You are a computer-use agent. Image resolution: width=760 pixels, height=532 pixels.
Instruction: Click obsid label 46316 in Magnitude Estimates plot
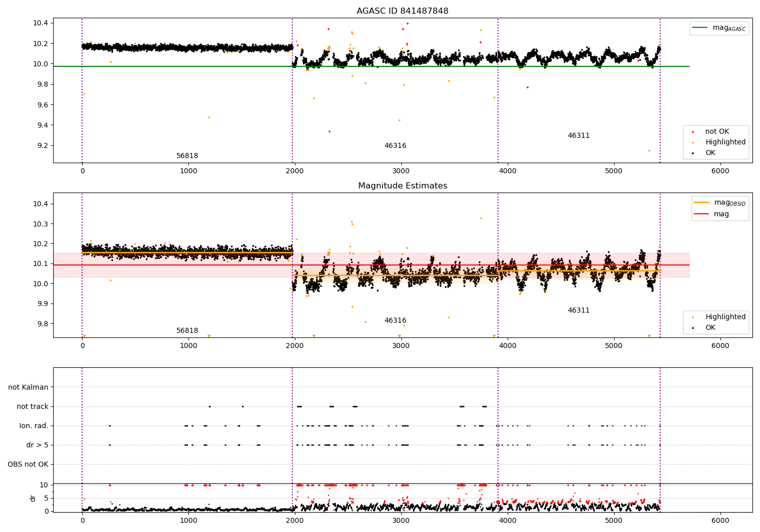point(395,321)
